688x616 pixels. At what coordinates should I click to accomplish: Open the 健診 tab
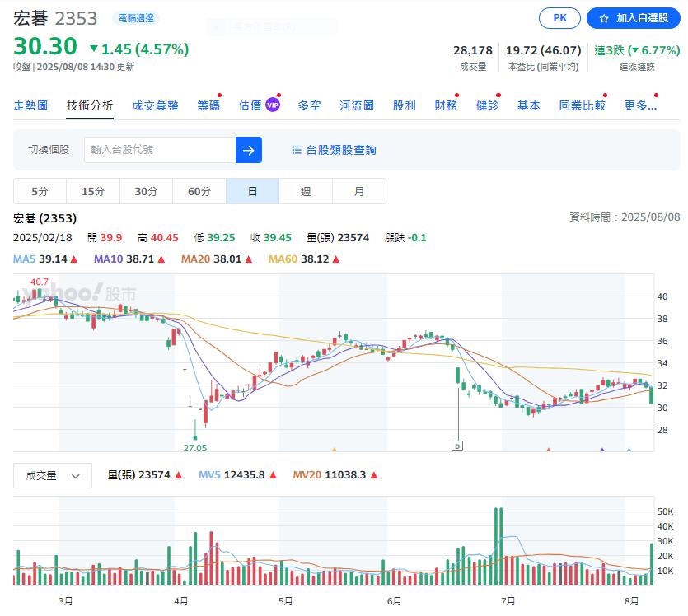tap(487, 105)
